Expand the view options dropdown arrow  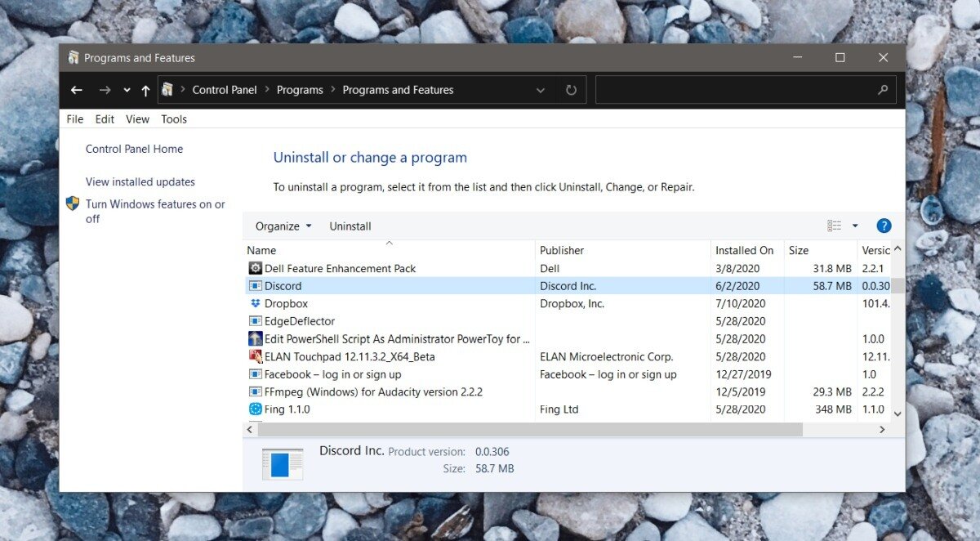[855, 226]
